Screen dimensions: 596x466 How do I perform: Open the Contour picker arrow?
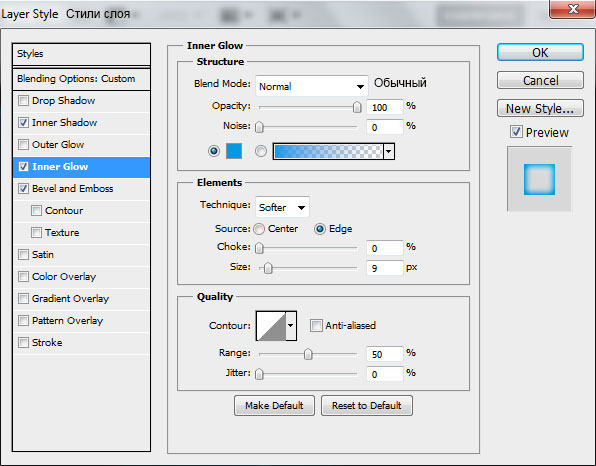[291, 326]
